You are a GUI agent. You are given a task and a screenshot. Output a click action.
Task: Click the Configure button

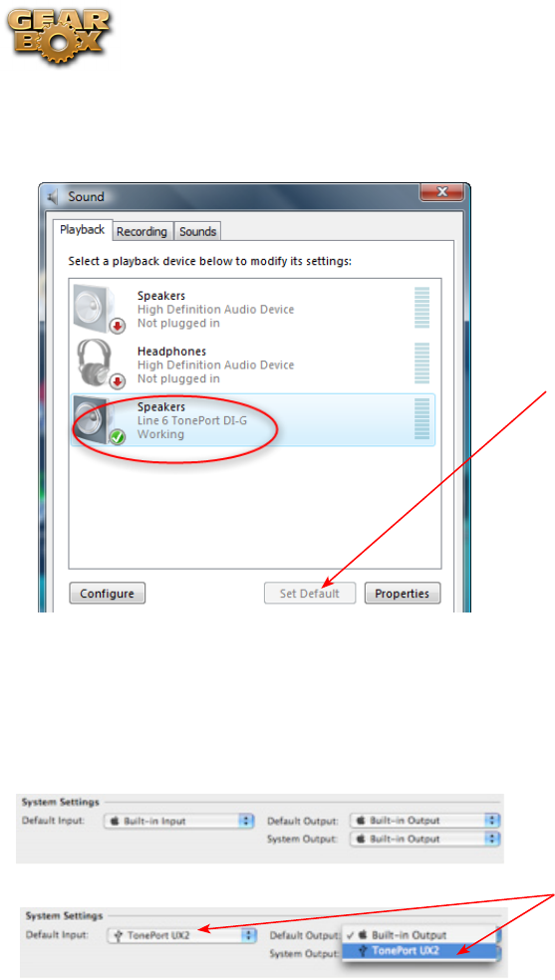(x=107, y=594)
